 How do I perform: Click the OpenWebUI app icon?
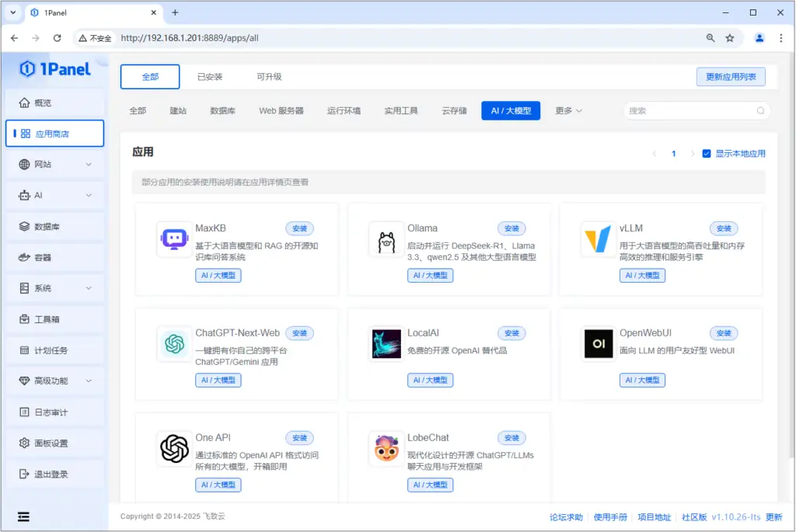(598, 342)
